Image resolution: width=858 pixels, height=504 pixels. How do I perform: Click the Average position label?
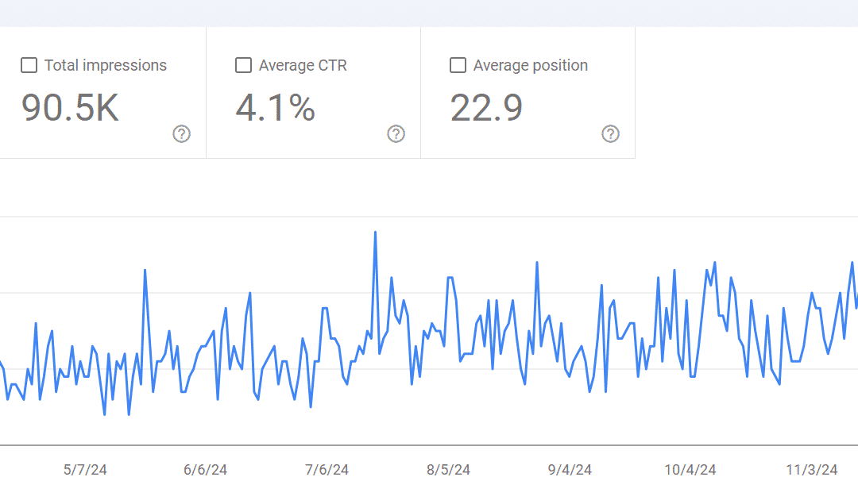tap(530, 66)
